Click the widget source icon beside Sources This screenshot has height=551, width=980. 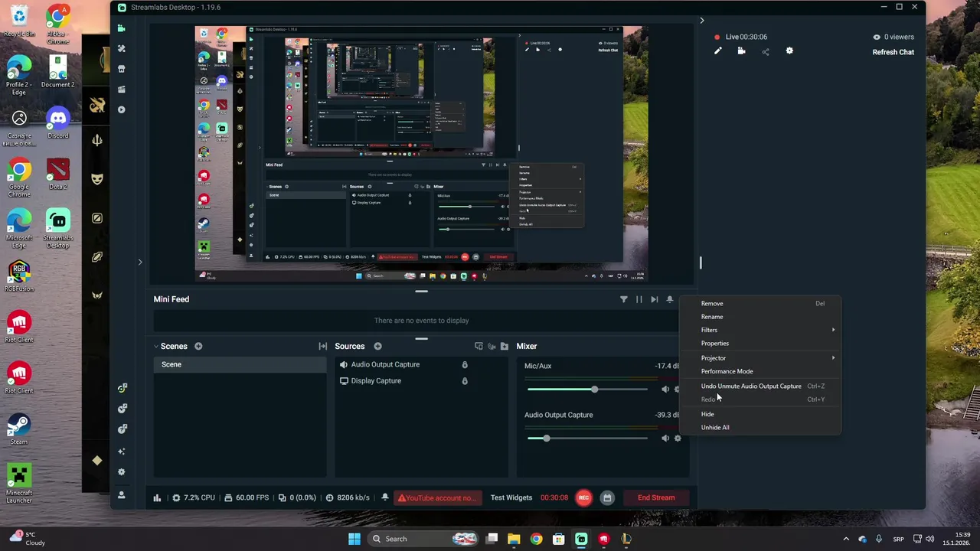[479, 347]
